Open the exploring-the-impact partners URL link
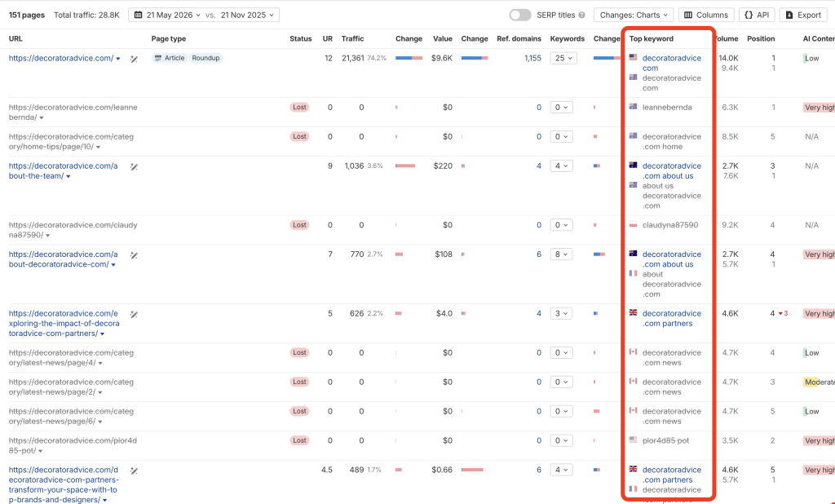835x504 pixels. coord(64,324)
